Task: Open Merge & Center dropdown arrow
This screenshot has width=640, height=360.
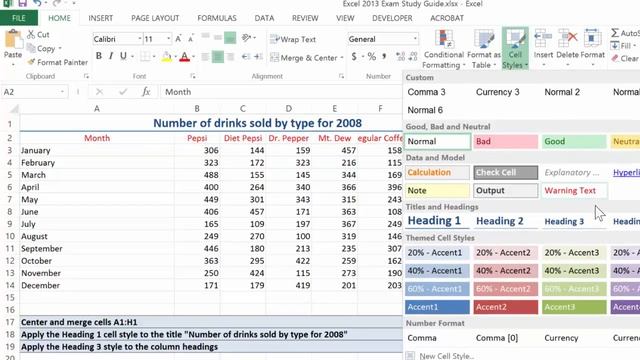Action: [342, 58]
